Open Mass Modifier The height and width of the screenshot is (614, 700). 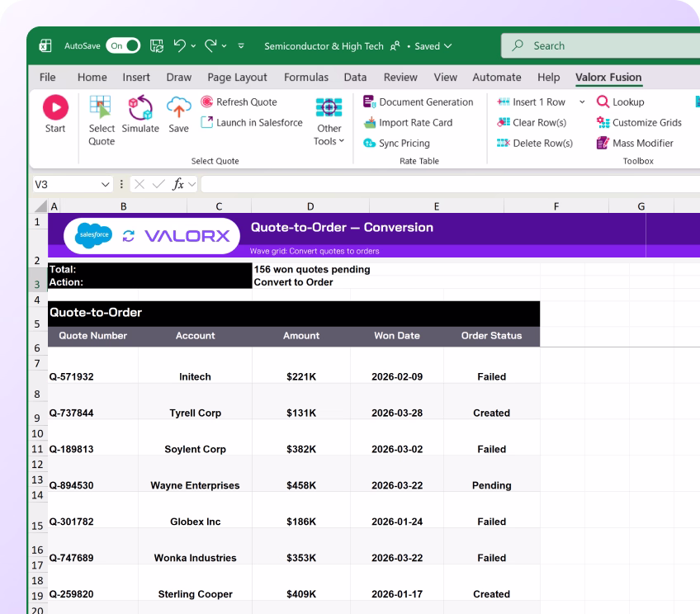click(x=634, y=143)
